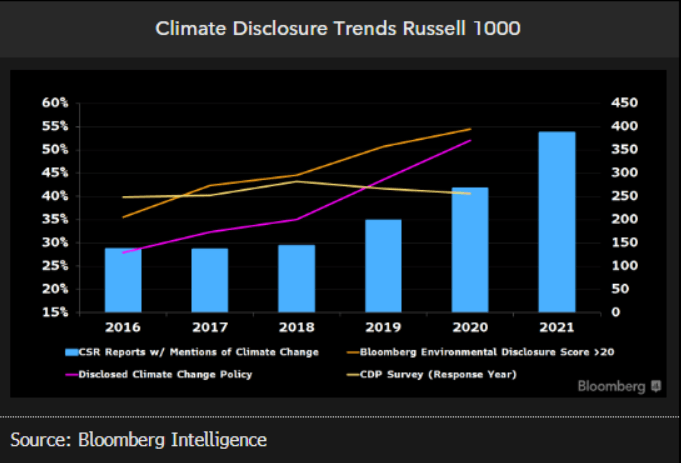
Task: Click the Source: Bloomberg Intelligence caption
Action: [x=139, y=440]
